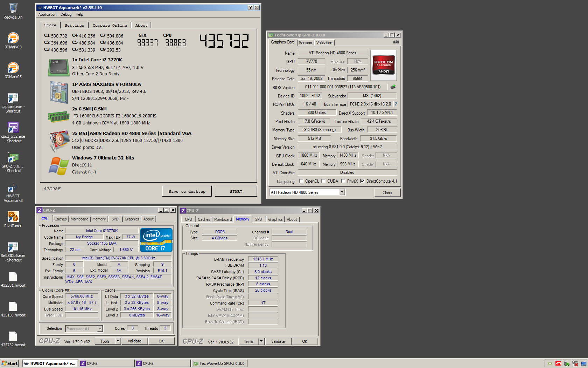
Task: Expand Tools dropdown arrow in Memory window
Action: (261, 341)
